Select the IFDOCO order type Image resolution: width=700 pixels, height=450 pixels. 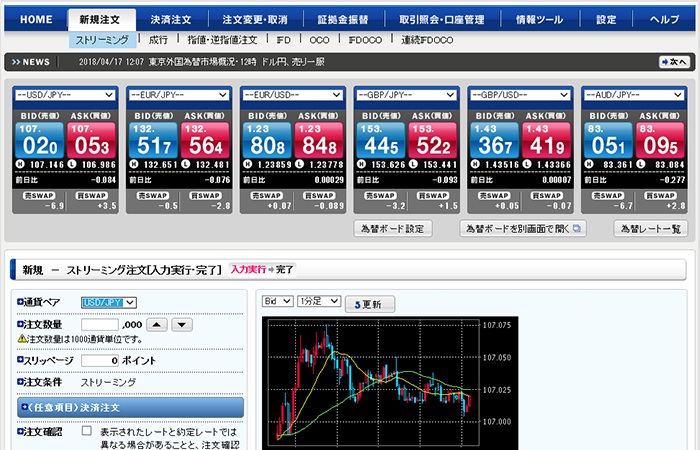[365, 40]
